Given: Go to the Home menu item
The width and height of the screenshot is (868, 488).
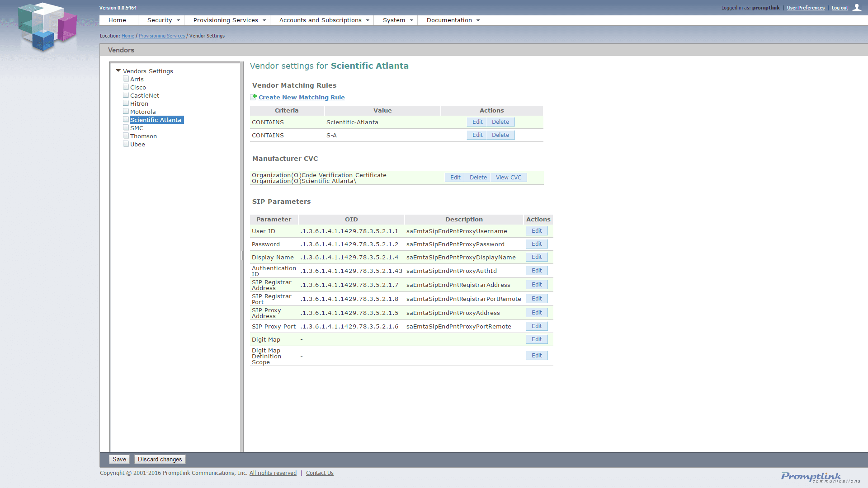Looking at the screenshot, I should point(117,20).
